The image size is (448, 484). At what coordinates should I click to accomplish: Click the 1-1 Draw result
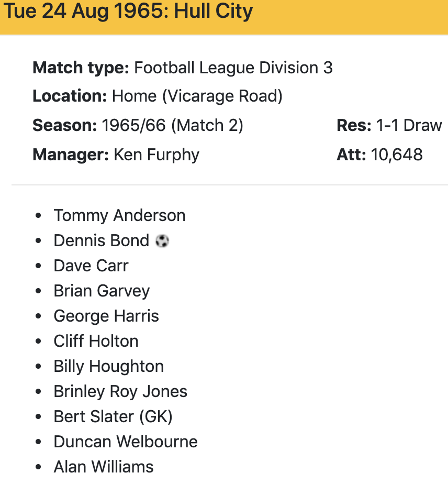pos(409,126)
